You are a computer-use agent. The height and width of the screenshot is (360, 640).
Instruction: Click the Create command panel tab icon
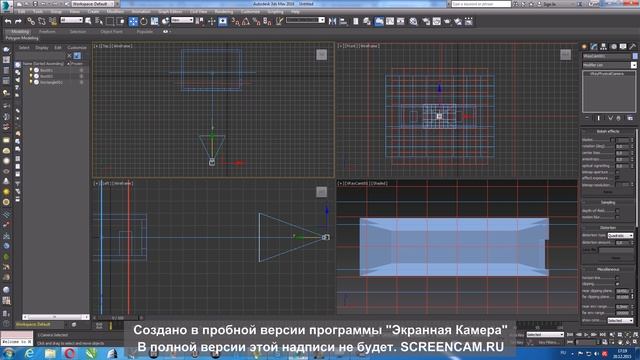click(584, 47)
